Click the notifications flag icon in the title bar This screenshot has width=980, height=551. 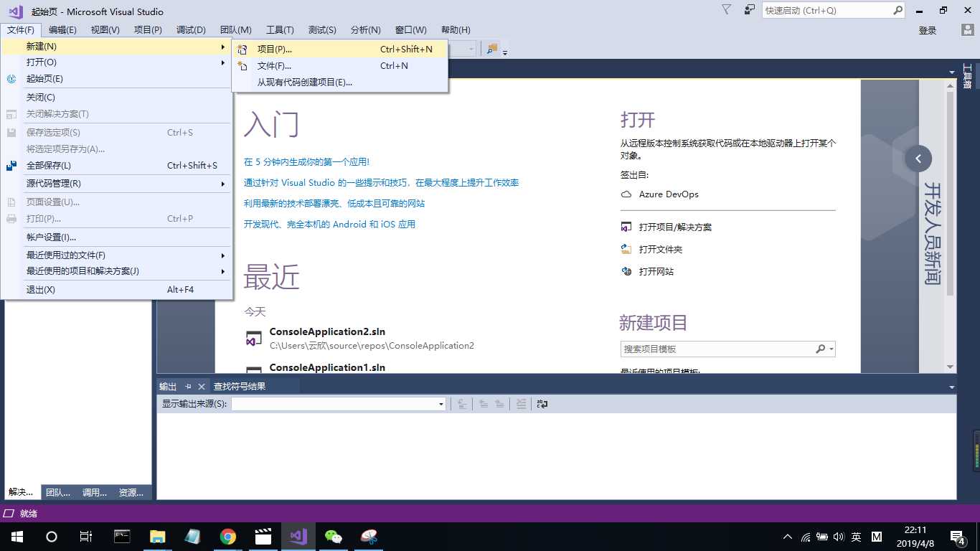(x=727, y=9)
